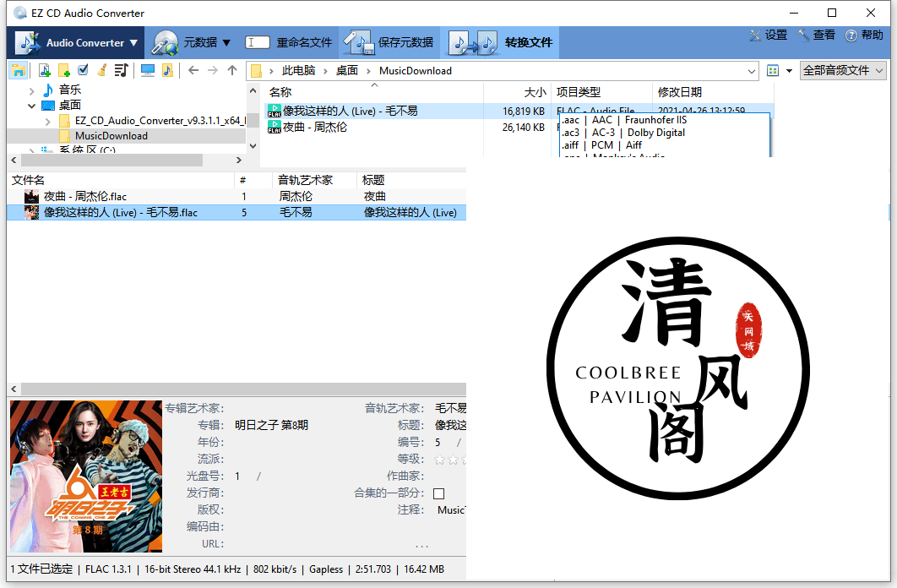Click the settings tools icon

(755, 35)
